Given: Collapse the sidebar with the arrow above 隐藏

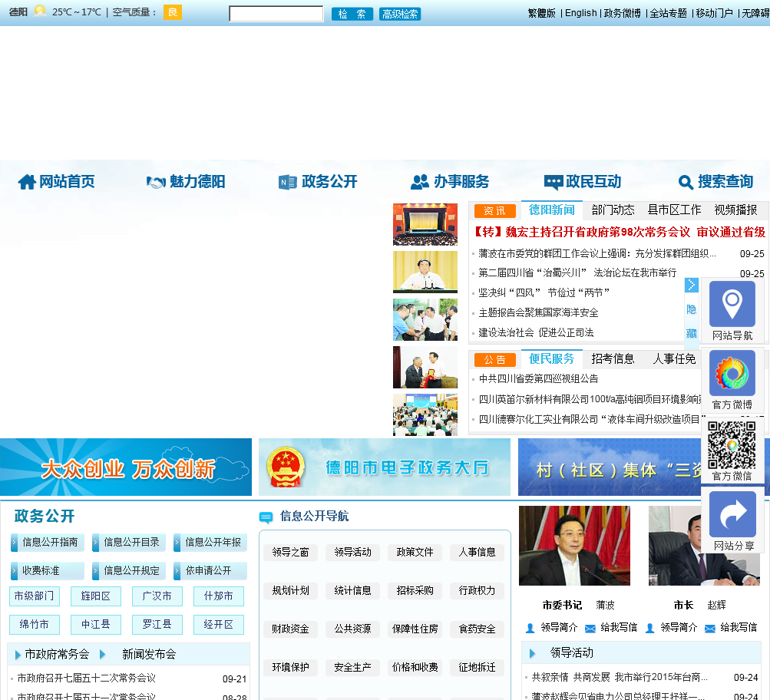Looking at the screenshot, I should pyautogui.click(x=692, y=285).
